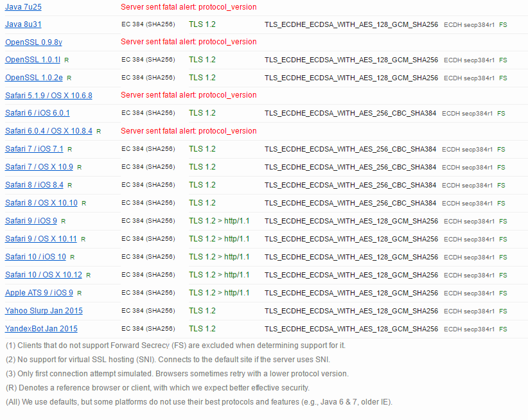Screen dimensions: 528x420
Task: Click TLS 1.2 > http/1.1 in Safari 9 / iOS 9 row
Action: click(219, 221)
